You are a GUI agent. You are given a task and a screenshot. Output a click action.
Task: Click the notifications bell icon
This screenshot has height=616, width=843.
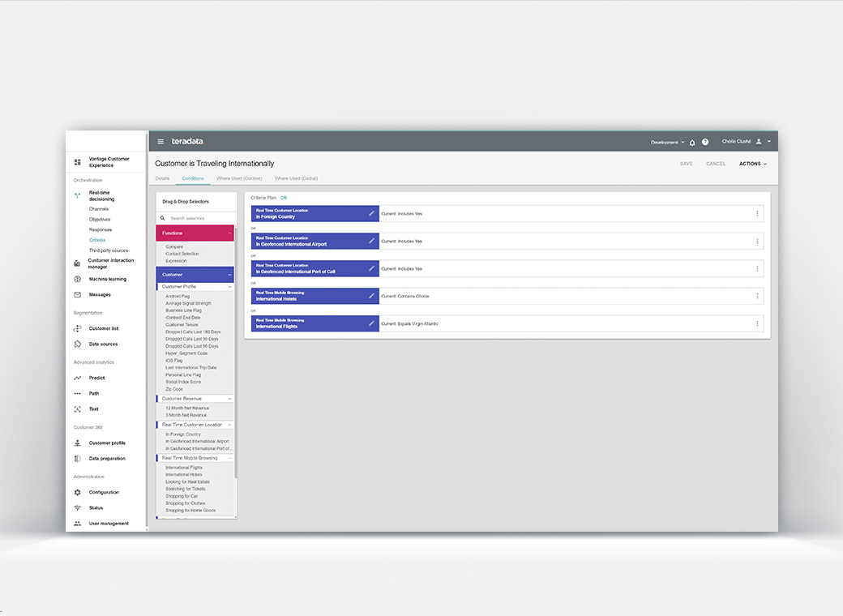(x=692, y=142)
